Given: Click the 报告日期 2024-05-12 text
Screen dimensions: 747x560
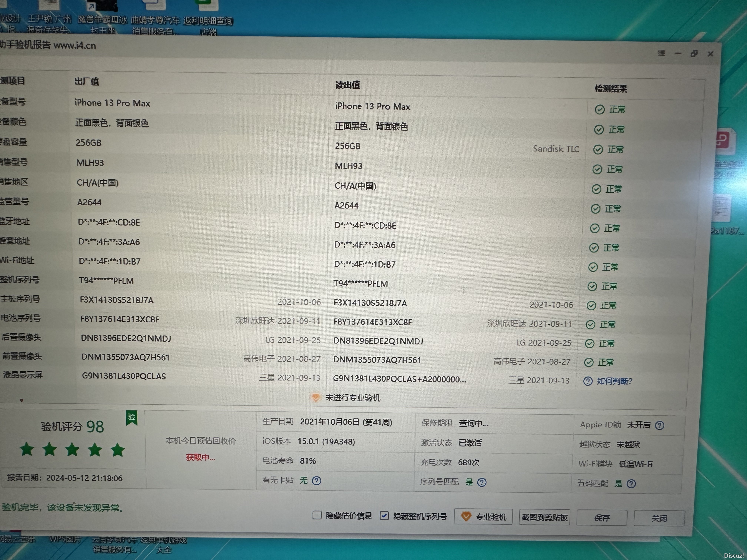Looking at the screenshot, I should (65, 478).
